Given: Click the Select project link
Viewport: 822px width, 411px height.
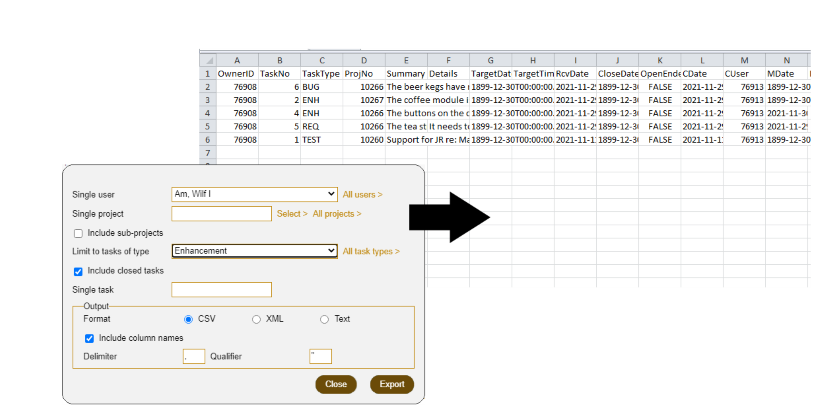Looking at the screenshot, I should point(292,214).
